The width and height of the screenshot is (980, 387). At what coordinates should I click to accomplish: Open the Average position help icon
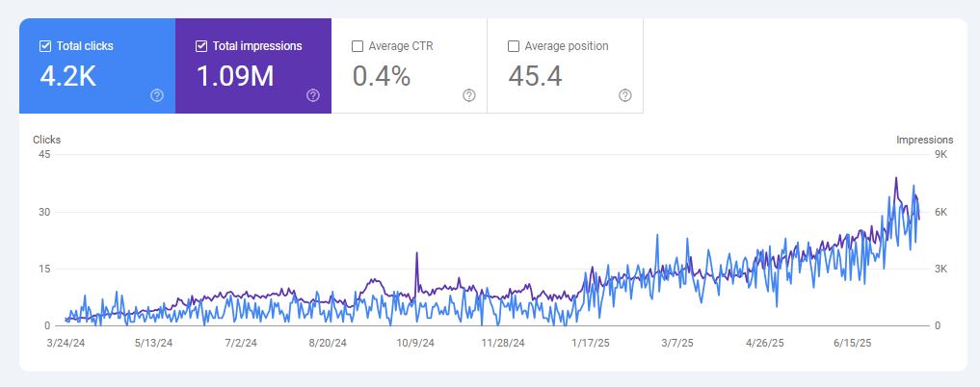click(625, 95)
